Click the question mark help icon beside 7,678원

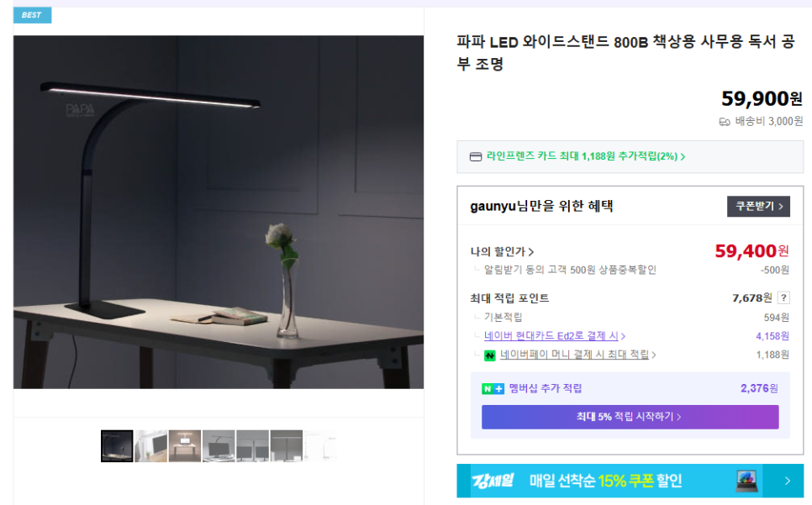pos(783,297)
